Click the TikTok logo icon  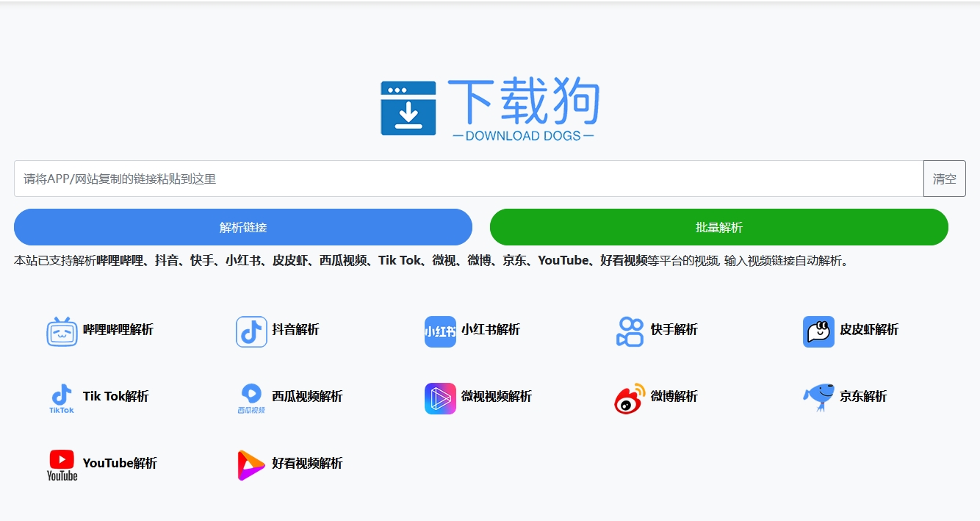pyautogui.click(x=62, y=398)
